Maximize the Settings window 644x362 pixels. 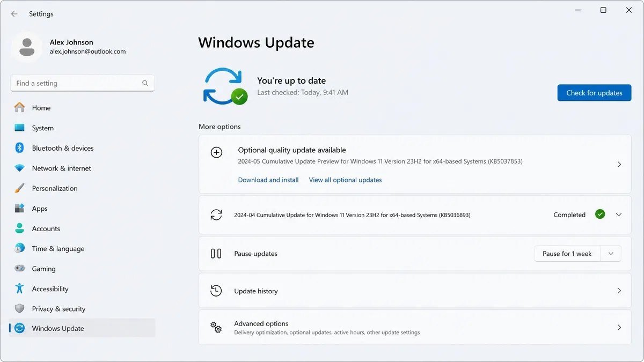tap(603, 10)
